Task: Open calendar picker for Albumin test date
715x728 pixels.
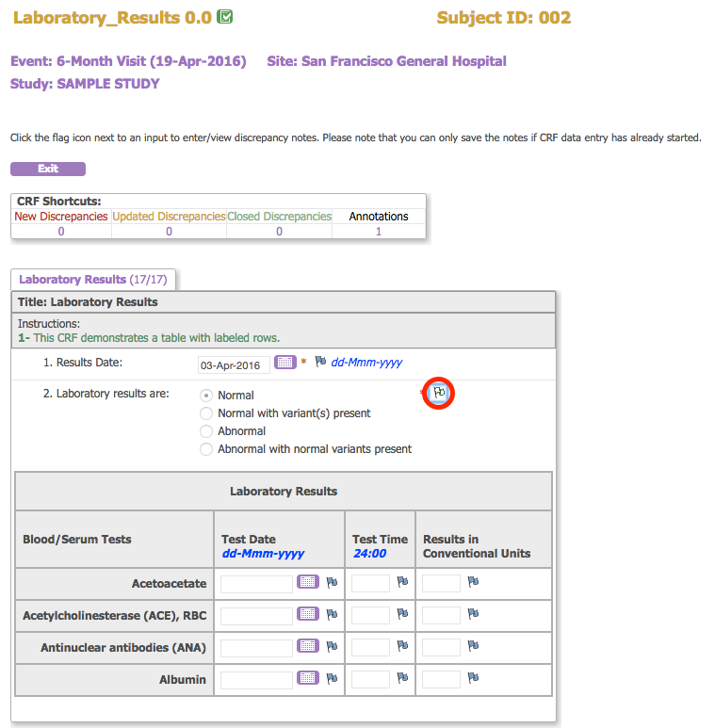Action: (308, 678)
